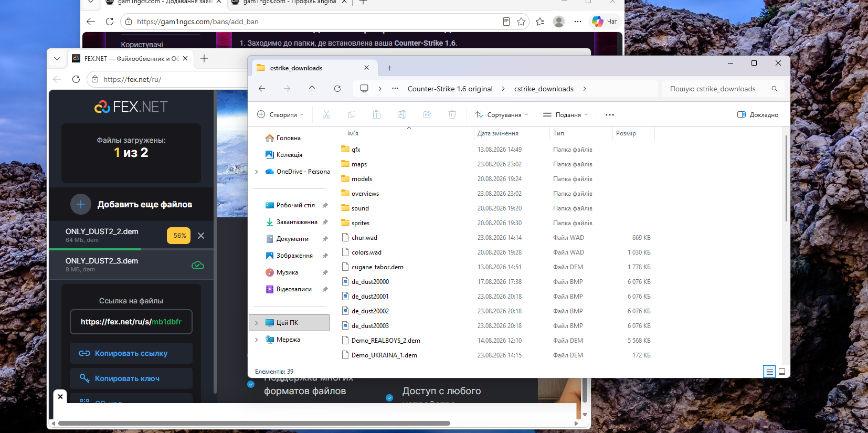Click 'Добавить еще файлов' on FEX.NET
Screen dimensions: 868x433
(145, 204)
